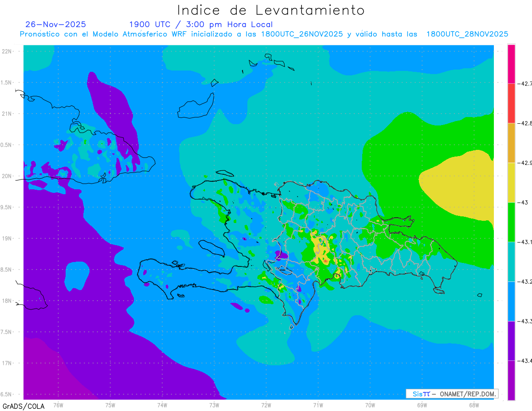Click the color scale value "-43.1"

[x=524, y=242]
